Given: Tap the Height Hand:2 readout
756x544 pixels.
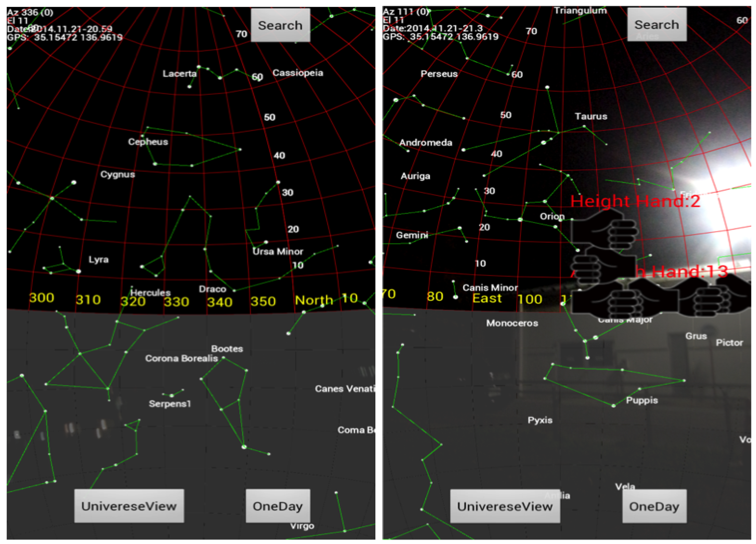Looking at the screenshot, I should pos(635,201).
